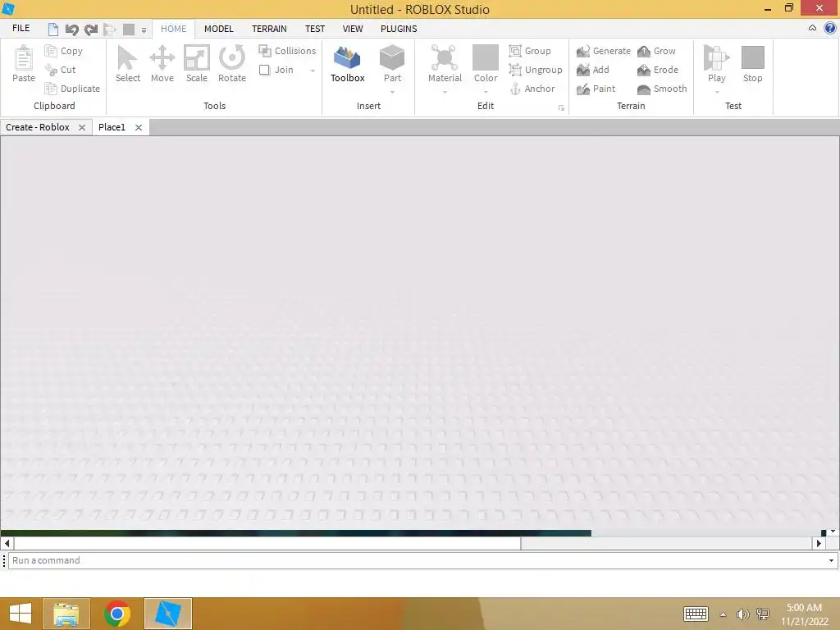Click the horizontal scrollbar left arrow
The width and height of the screenshot is (840, 630).
[x=7, y=543]
